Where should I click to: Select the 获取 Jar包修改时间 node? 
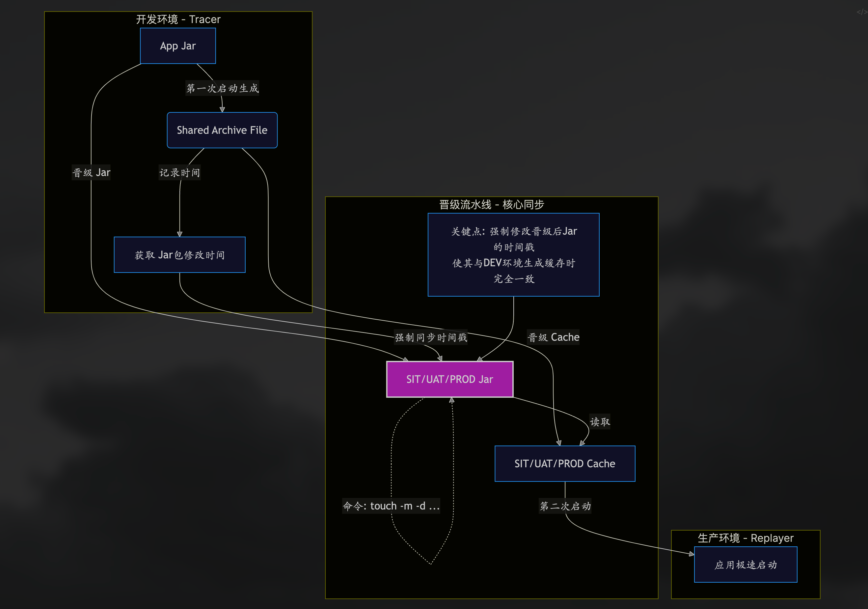(179, 255)
